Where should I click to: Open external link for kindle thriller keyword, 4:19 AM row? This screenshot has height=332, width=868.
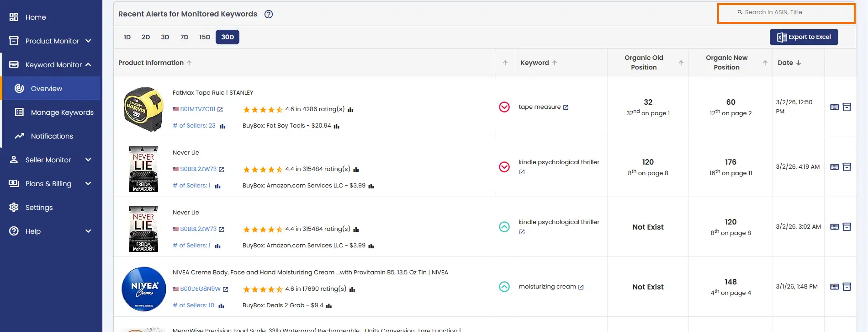point(522,172)
